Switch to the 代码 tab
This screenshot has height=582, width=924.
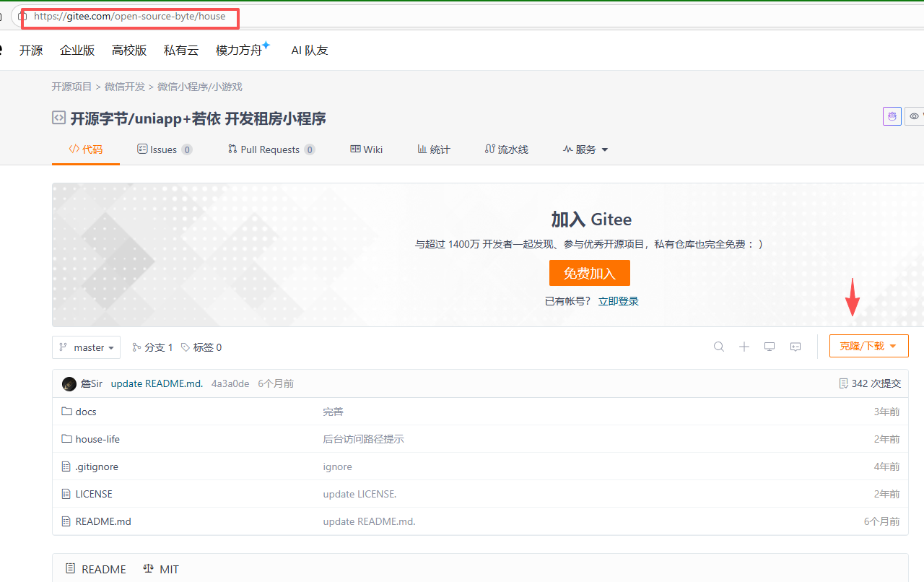pyautogui.click(x=86, y=149)
